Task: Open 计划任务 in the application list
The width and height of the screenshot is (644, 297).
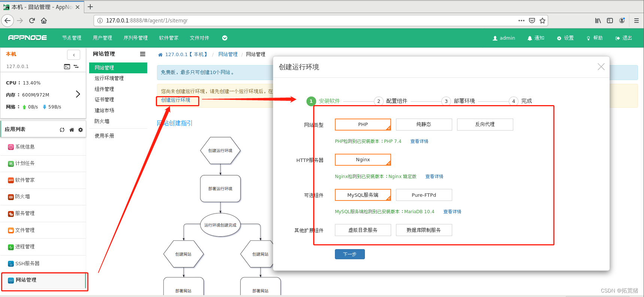Action: 43,163
